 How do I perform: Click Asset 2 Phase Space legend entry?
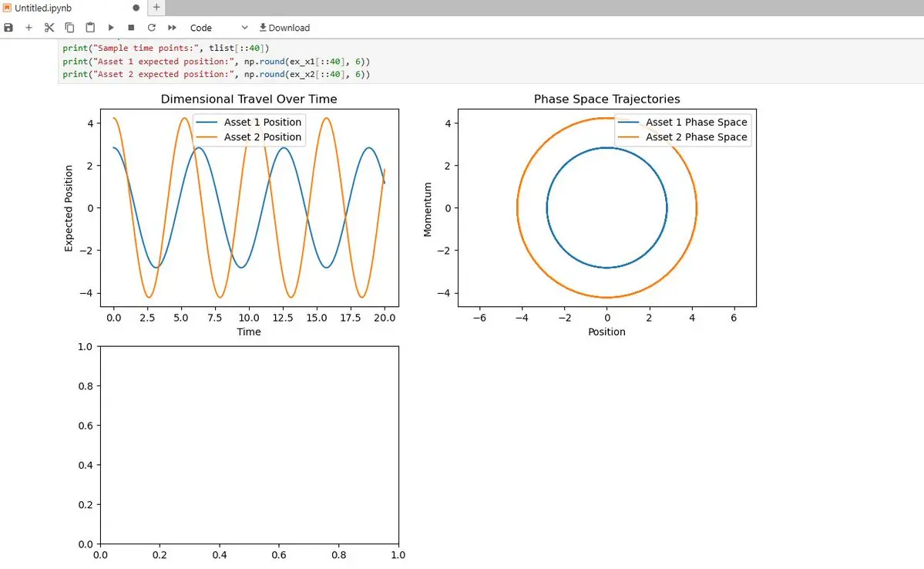pyautogui.click(x=696, y=137)
